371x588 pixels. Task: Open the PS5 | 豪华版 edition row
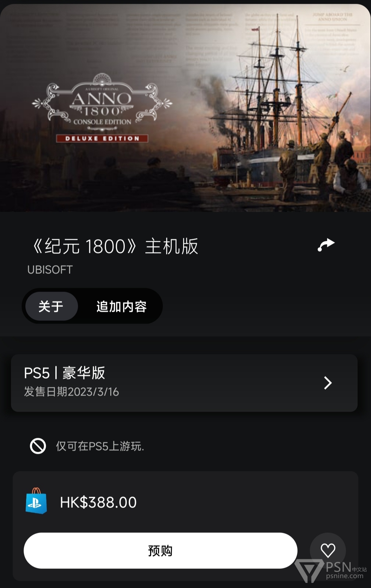(184, 383)
